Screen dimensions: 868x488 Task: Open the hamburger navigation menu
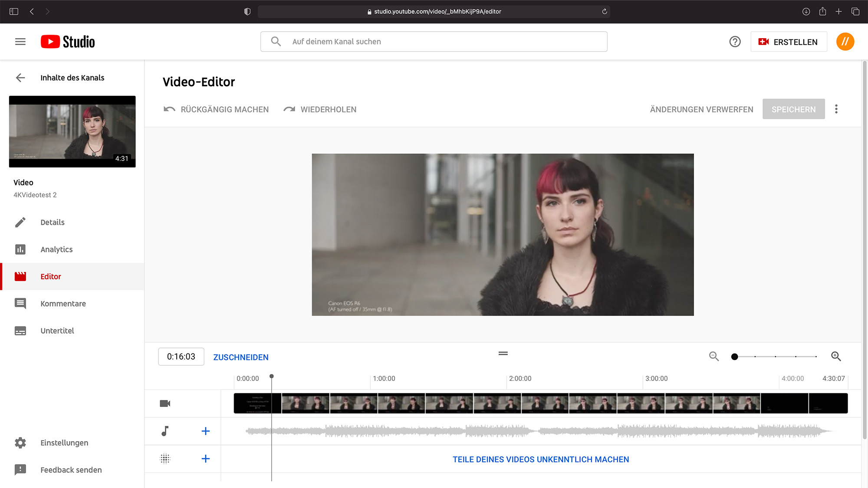click(x=20, y=42)
